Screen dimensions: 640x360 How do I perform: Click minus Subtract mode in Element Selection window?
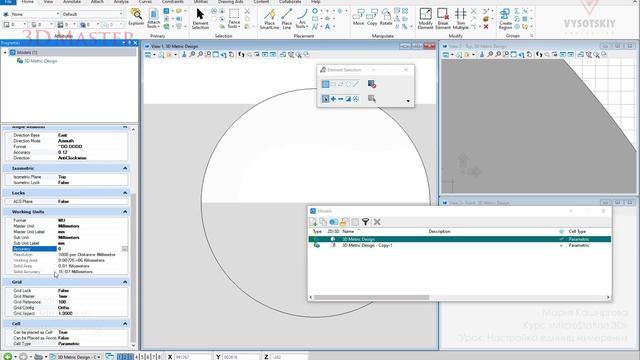pyautogui.click(x=340, y=99)
